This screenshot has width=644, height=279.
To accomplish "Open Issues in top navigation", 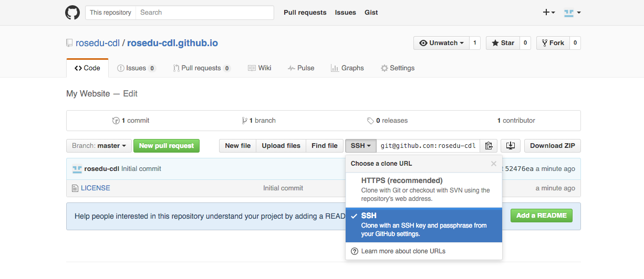I will tap(345, 13).
